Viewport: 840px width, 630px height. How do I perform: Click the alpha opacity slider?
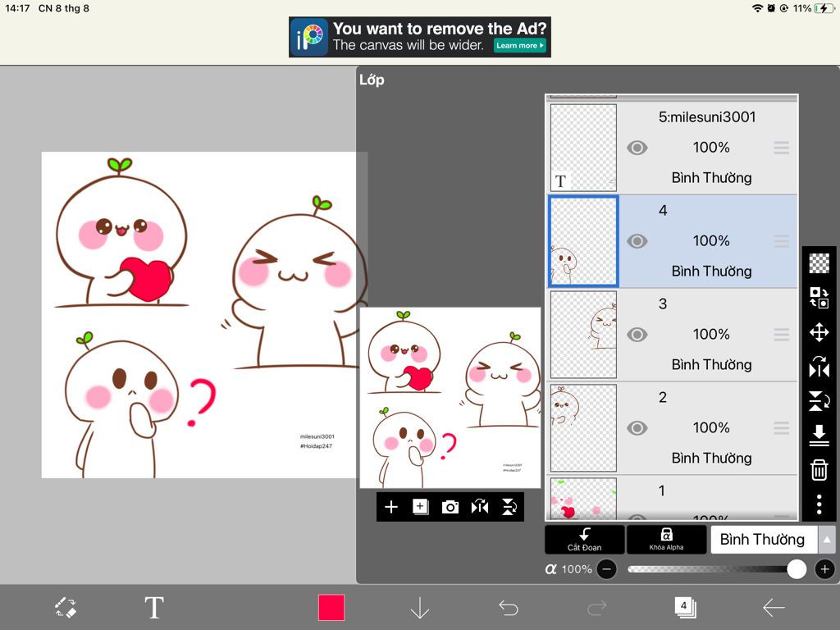717,569
